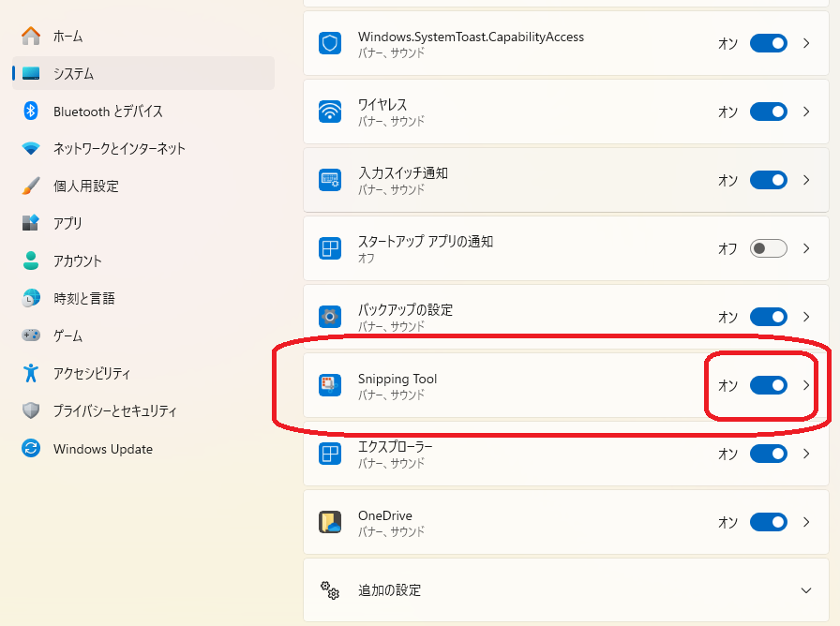Click the network Wi-Fi icon in sidebar
The image size is (840, 626).
[x=31, y=148]
